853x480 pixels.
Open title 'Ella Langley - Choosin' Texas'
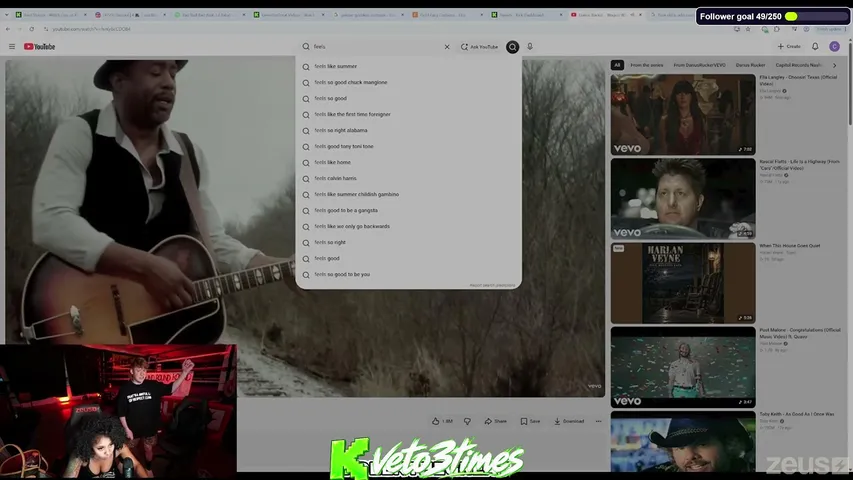point(798,81)
